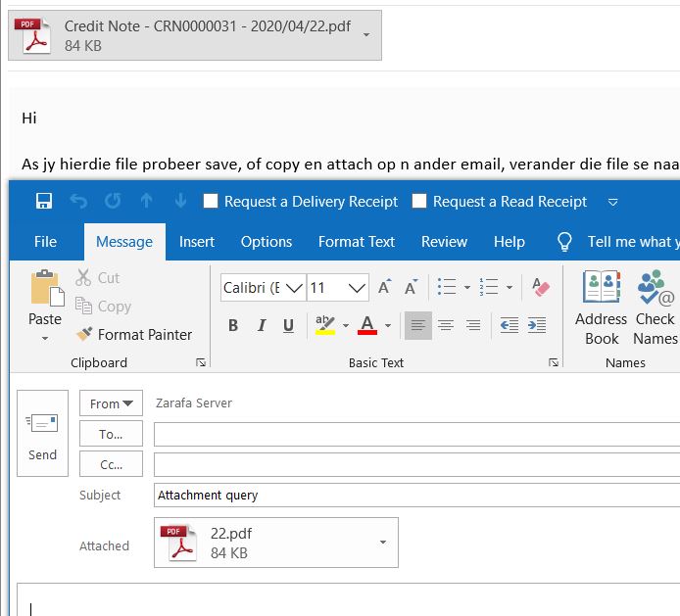The image size is (680, 616).
Task: Click Tell me what you want field
Action: tap(633, 242)
